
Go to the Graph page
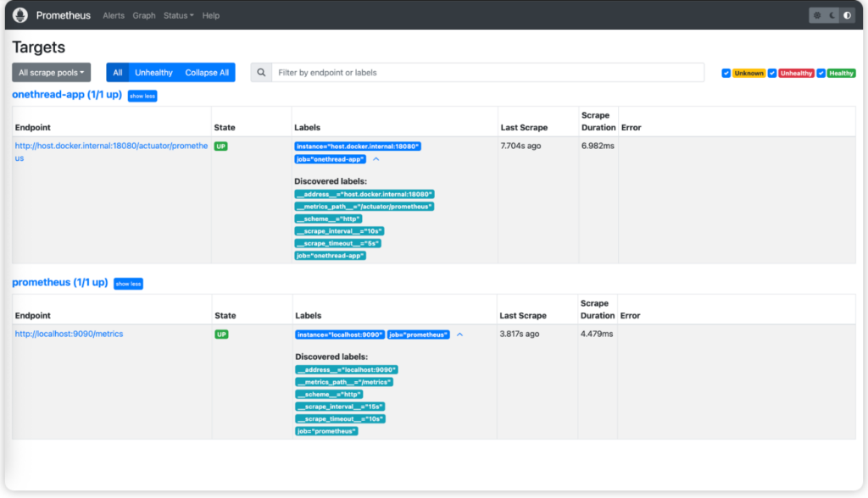[x=144, y=15]
